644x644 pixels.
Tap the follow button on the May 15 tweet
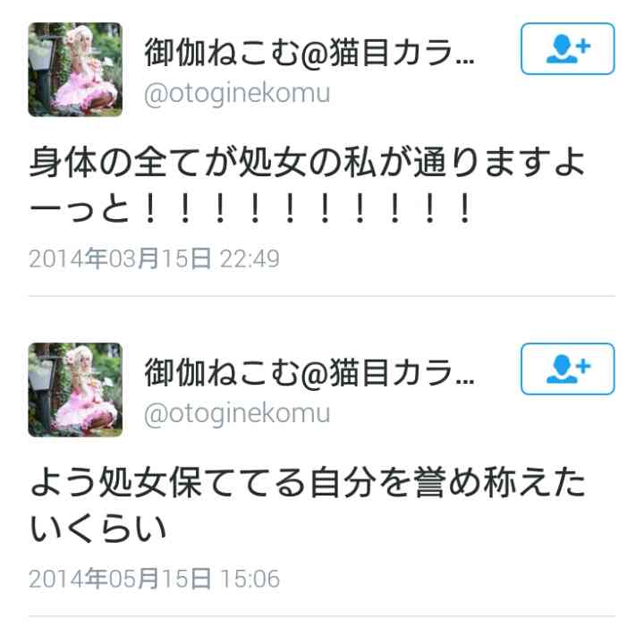568,369
